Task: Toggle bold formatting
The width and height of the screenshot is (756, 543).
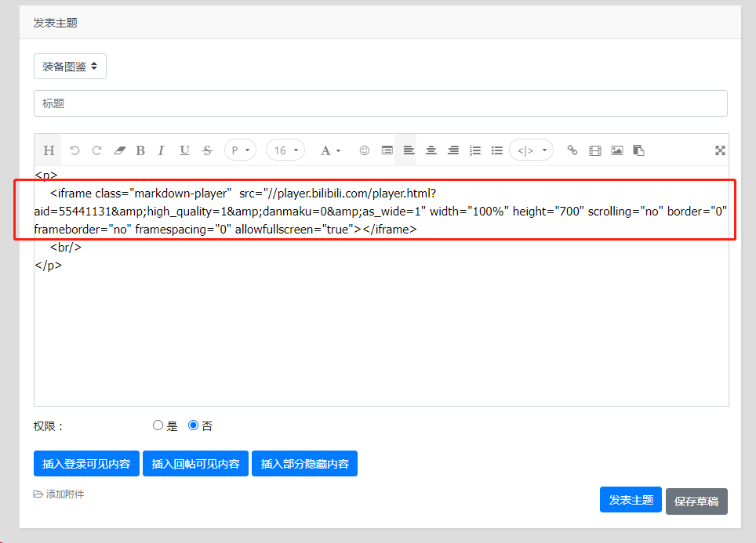Action: (x=140, y=150)
